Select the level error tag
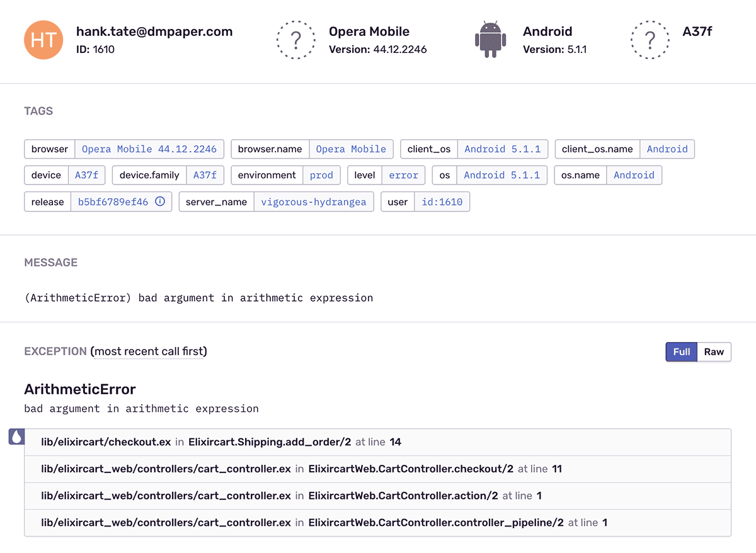This screenshot has width=756, height=553. point(403,176)
